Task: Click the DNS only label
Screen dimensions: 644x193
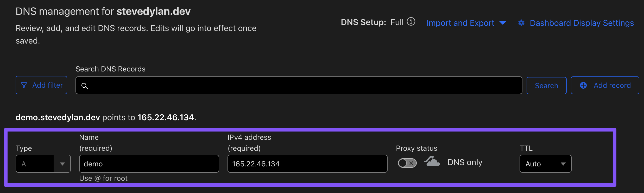Action: click(465, 162)
